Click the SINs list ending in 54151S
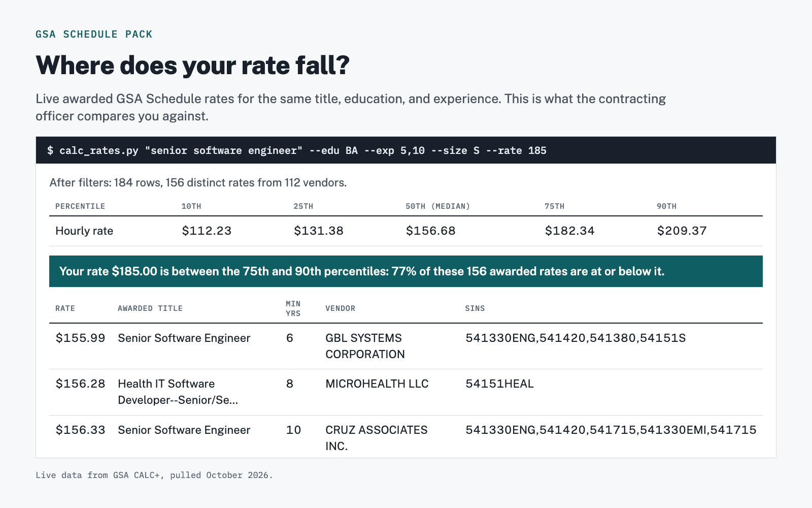The image size is (812, 508). click(576, 338)
